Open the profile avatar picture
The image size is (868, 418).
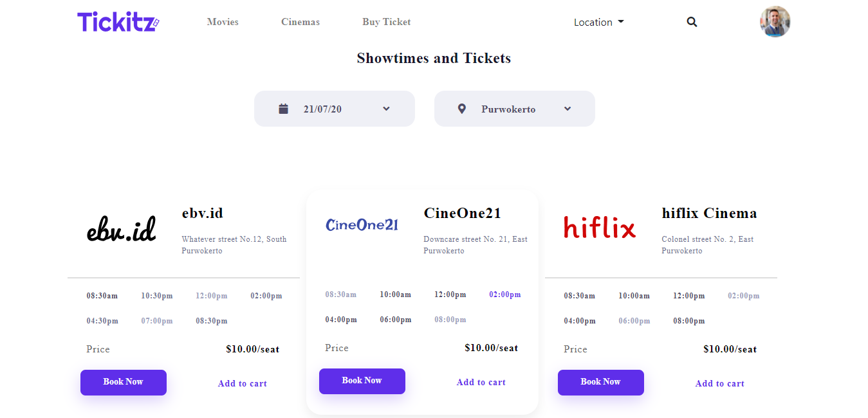(x=775, y=21)
